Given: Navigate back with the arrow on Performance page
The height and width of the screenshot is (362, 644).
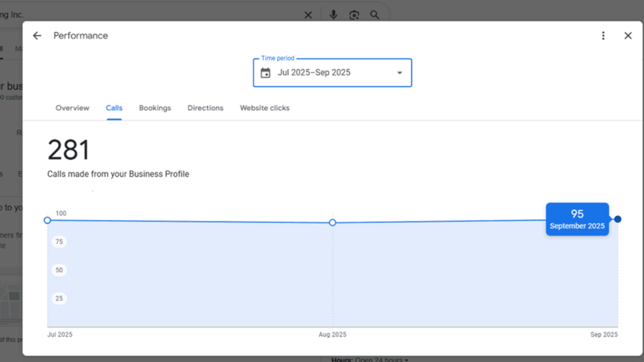Looking at the screenshot, I should (x=37, y=35).
